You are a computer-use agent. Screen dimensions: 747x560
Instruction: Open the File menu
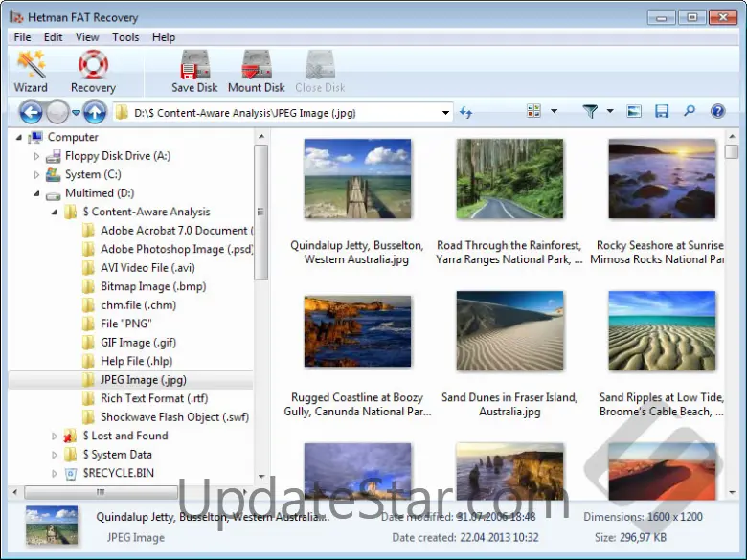click(22, 37)
